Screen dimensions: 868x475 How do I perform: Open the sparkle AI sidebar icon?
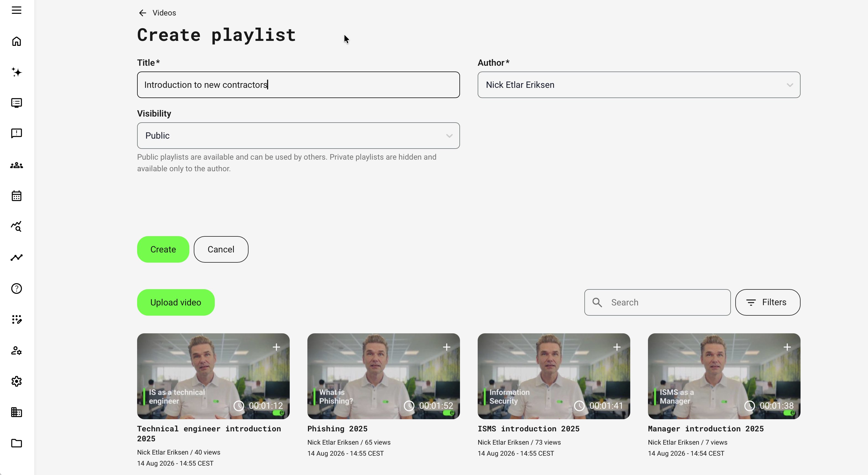(x=17, y=72)
